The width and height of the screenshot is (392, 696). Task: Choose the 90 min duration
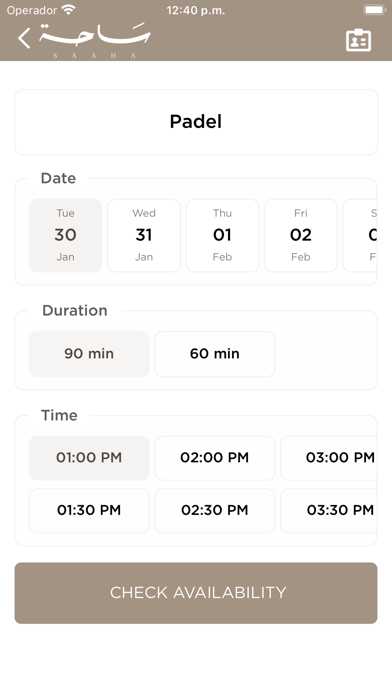click(89, 354)
